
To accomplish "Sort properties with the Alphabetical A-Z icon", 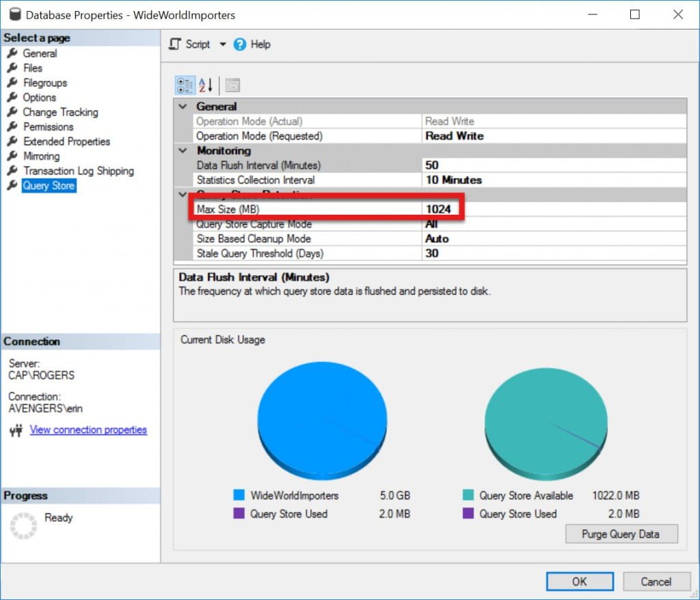I will 205,85.
